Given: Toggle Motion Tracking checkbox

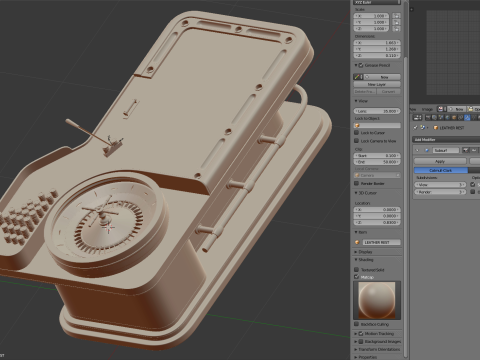Looking at the screenshot, I should pyautogui.click(x=361, y=333).
